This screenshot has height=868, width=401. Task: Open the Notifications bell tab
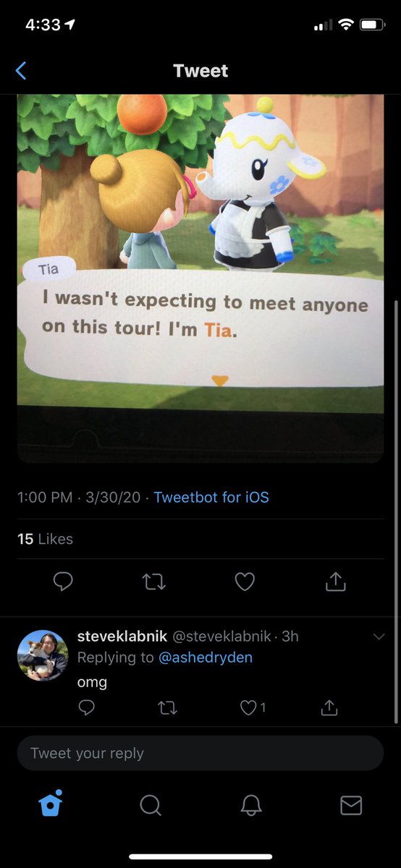[250, 805]
